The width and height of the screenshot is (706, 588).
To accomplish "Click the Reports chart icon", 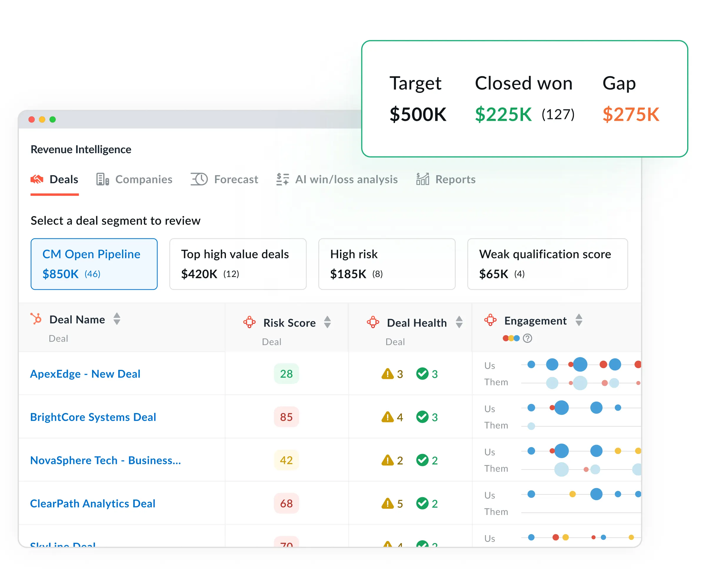I will [422, 179].
